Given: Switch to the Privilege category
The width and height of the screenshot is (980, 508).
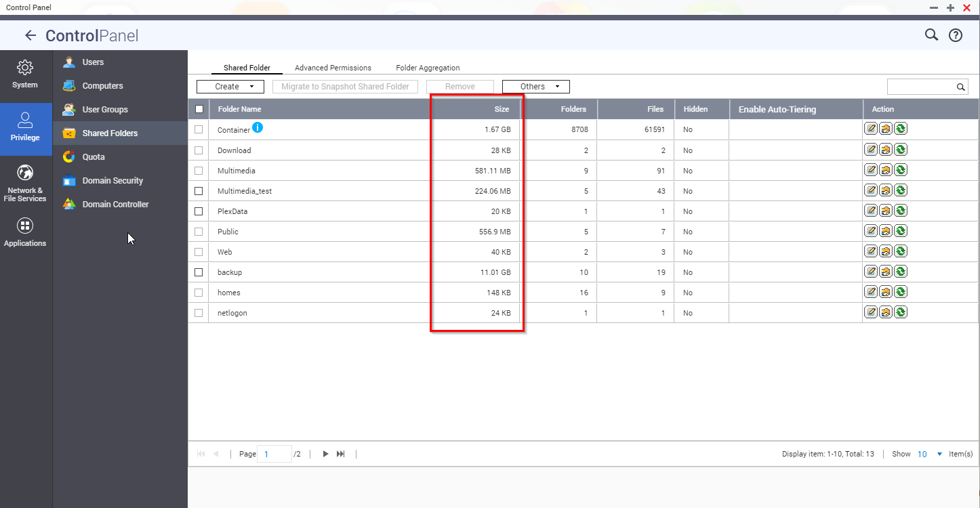Looking at the screenshot, I should pos(26,129).
